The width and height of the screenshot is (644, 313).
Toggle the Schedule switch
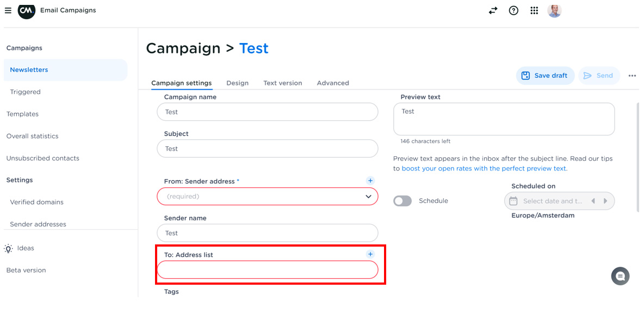(x=403, y=201)
